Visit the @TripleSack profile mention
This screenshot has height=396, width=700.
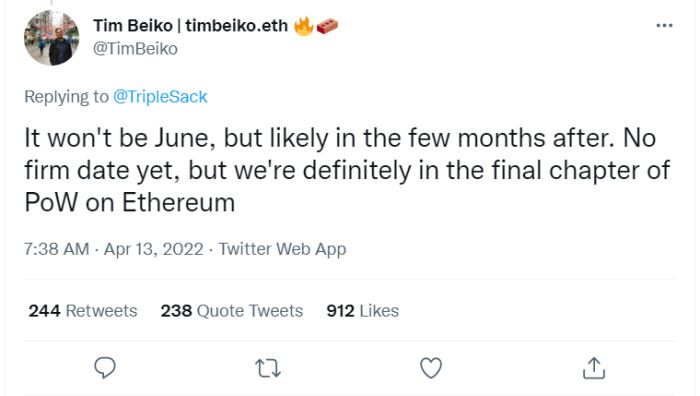click(160, 96)
